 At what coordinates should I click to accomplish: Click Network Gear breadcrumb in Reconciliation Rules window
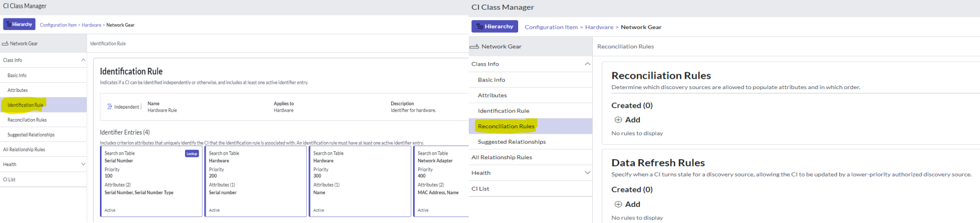click(x=641, y=27)
